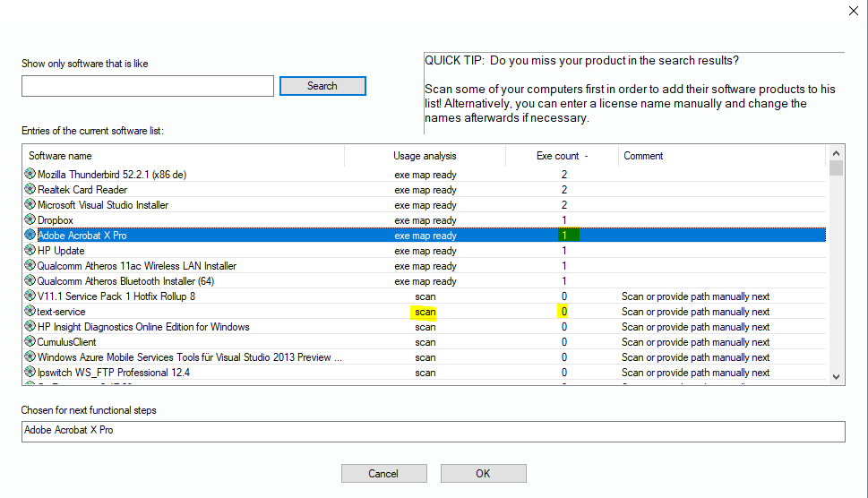Click the icon beside Mozilla Thunderbird 52.2.1
Viewport: 868px width, 498px height.
coord(30,175)
